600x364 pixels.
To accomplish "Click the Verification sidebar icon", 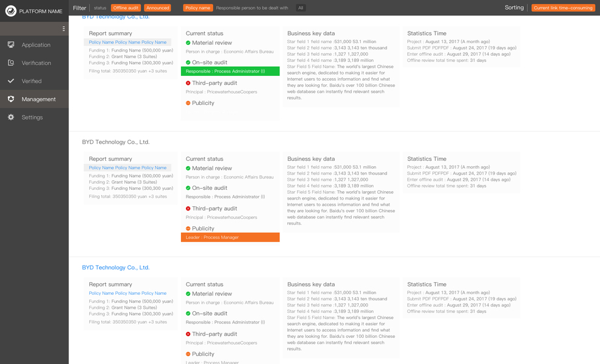I will pos(11,63).
